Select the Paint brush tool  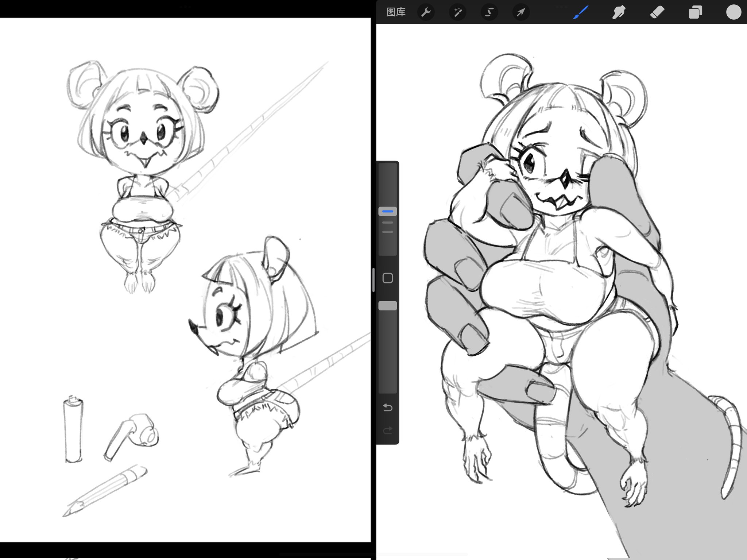[x=581, y=12]
